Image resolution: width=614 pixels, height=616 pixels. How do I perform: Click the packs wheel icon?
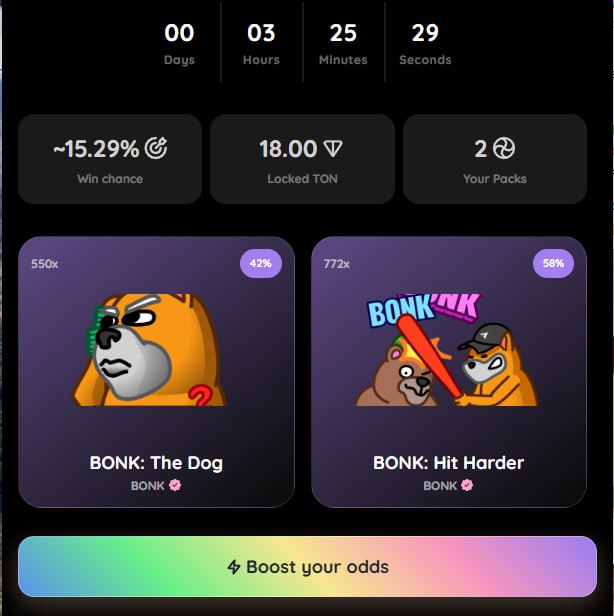click(504, 148)
